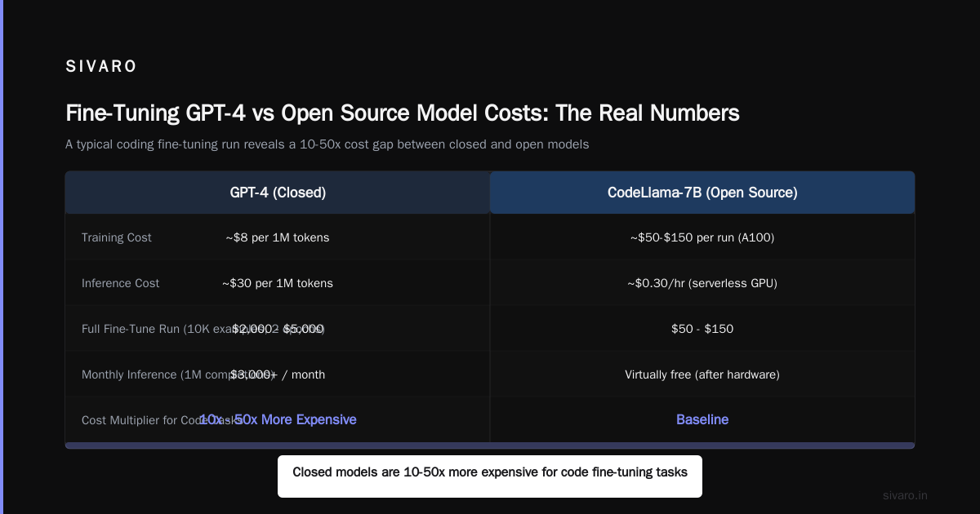Click the 'Baseline' value
Image resolution: width=980 pixels, height=514 pixels.
pos(702,419)
